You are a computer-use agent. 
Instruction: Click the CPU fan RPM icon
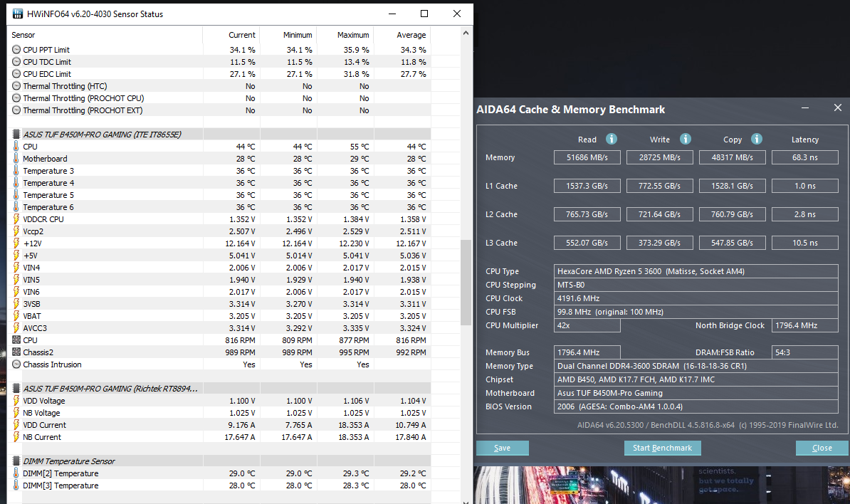[16, 340]
